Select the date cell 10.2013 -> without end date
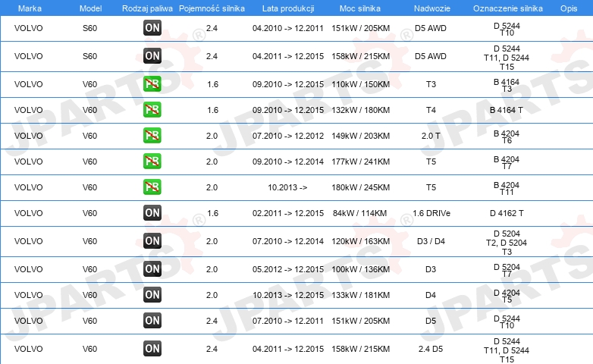The image size is (593, 364). click(287, 187)
